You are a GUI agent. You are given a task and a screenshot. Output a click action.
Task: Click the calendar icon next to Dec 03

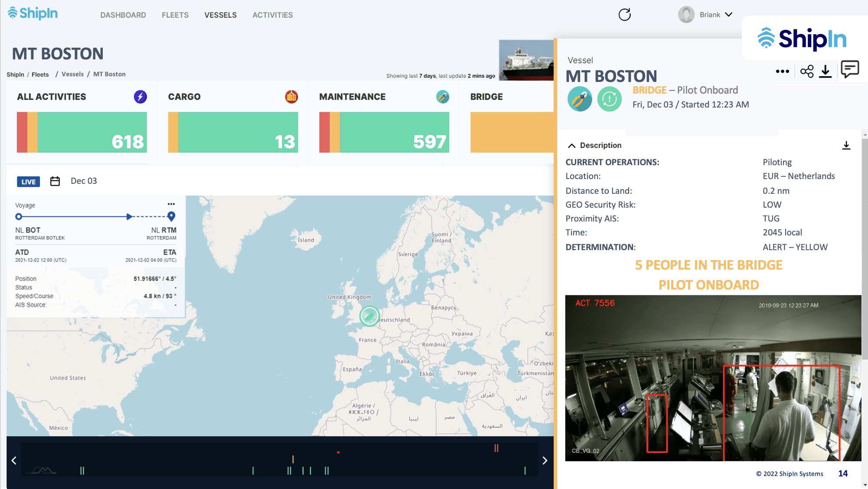click(55, 181)
